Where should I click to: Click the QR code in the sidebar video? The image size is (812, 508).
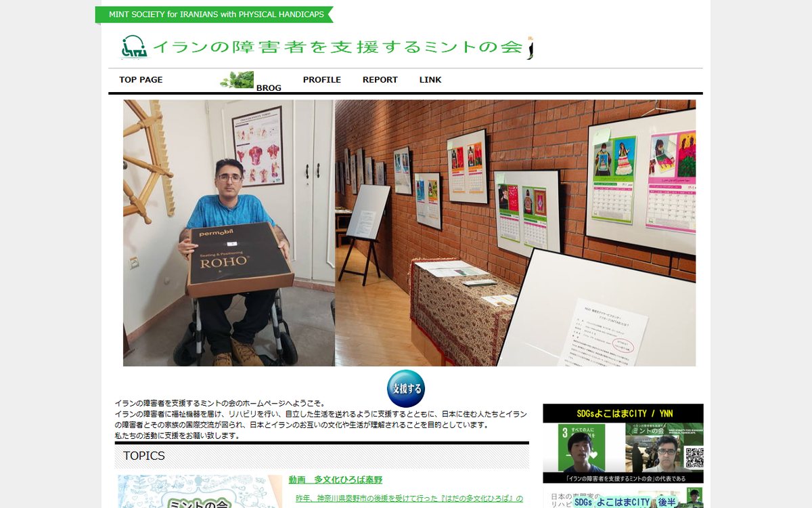pos(694,457)
